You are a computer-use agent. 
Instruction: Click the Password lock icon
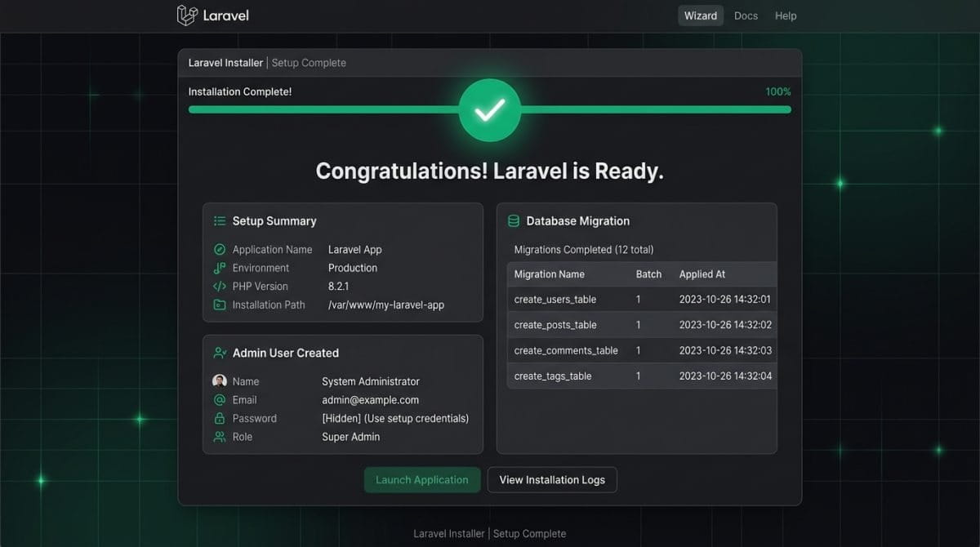[x=220, y=418]
